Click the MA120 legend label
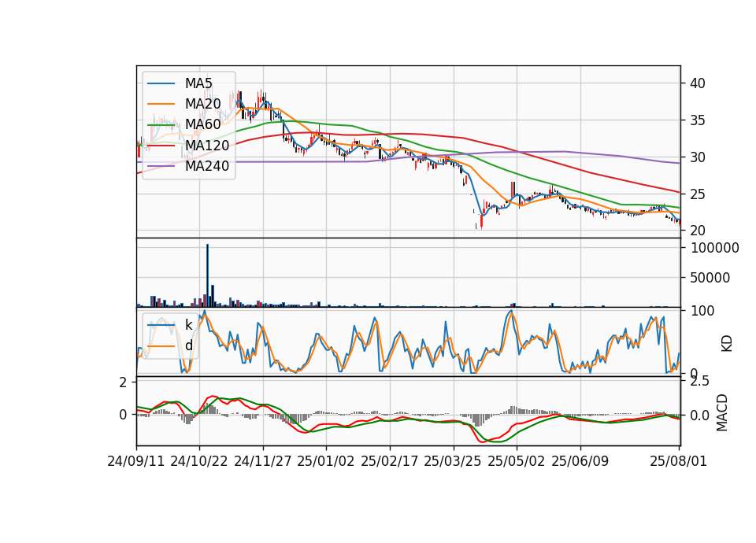 [207, 145]
